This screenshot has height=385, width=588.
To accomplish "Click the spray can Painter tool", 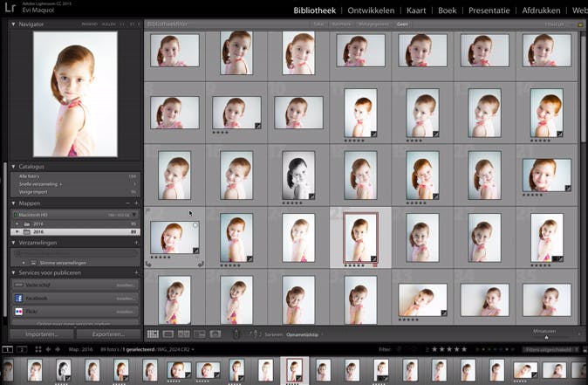I will [x=238, y=334].
